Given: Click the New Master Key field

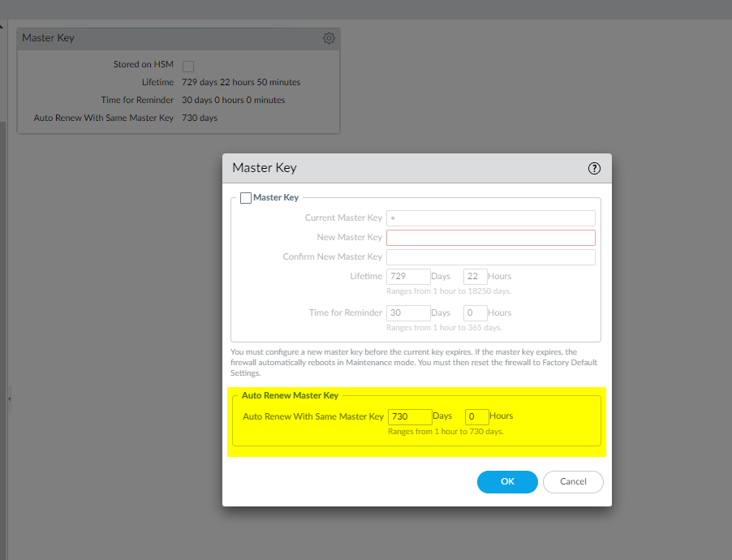Looking at the screenshot, I should pos(491,238).
